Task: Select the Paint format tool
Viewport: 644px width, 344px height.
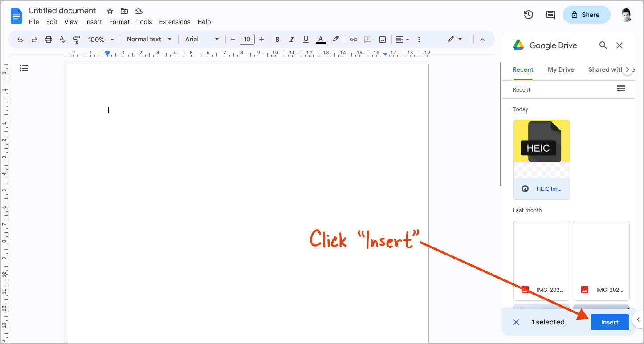Action: click(x=77, y=39)
